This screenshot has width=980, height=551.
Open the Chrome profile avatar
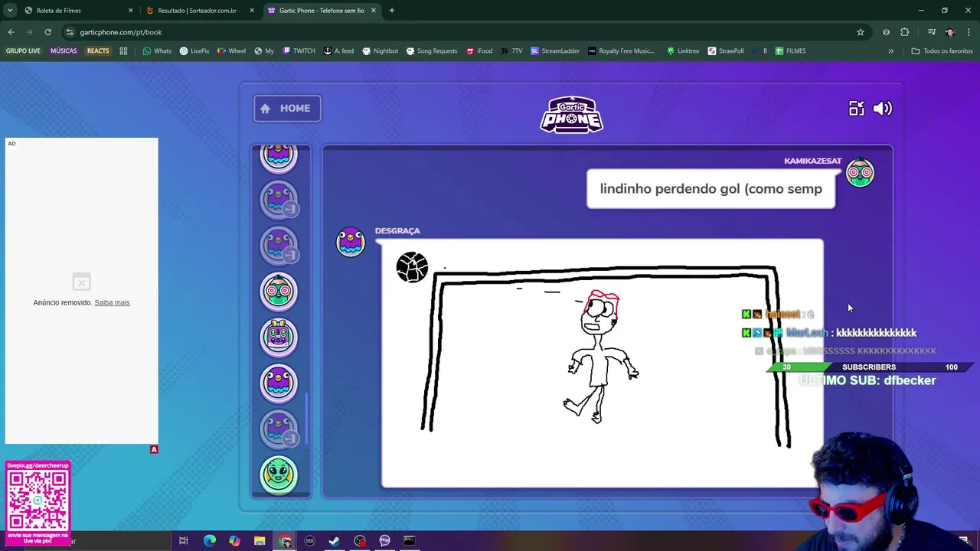point(950,32)
